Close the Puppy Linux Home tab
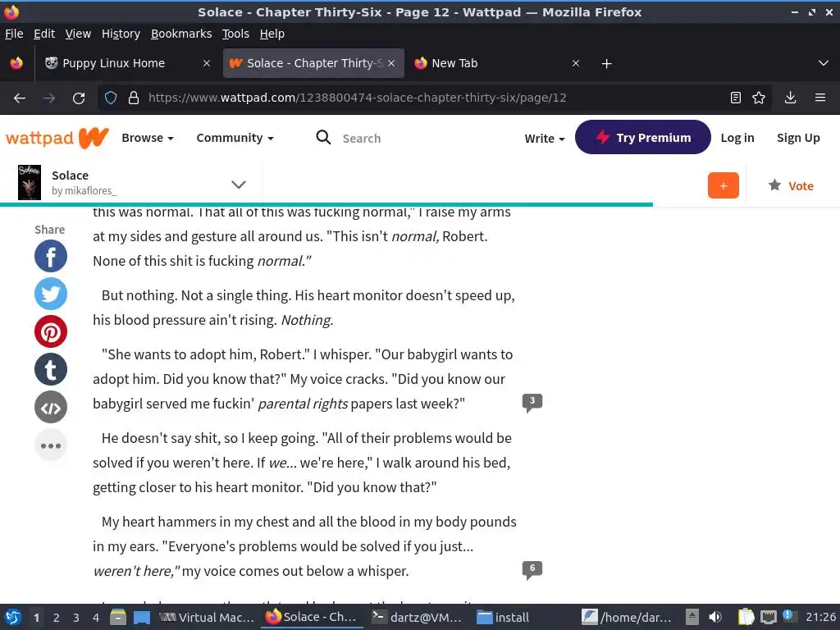The height and width of the screenshot is (630, 840). pos(206,63)
